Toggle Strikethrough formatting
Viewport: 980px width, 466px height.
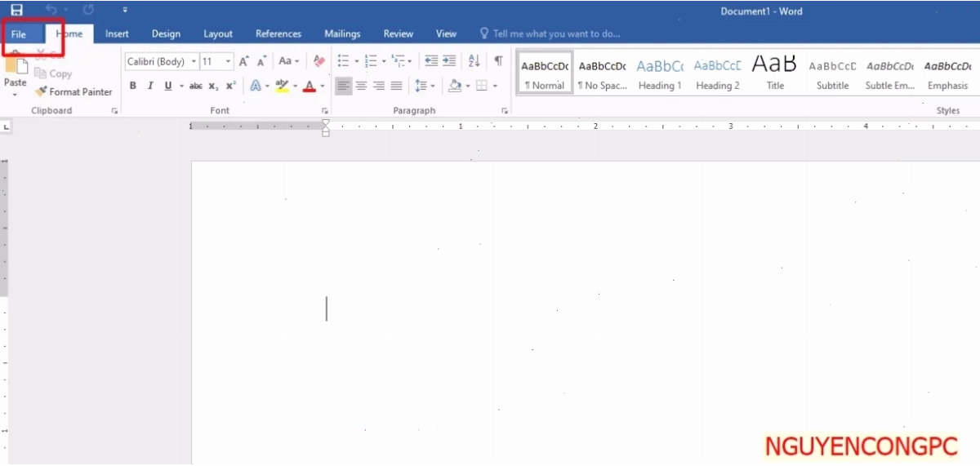196,86
